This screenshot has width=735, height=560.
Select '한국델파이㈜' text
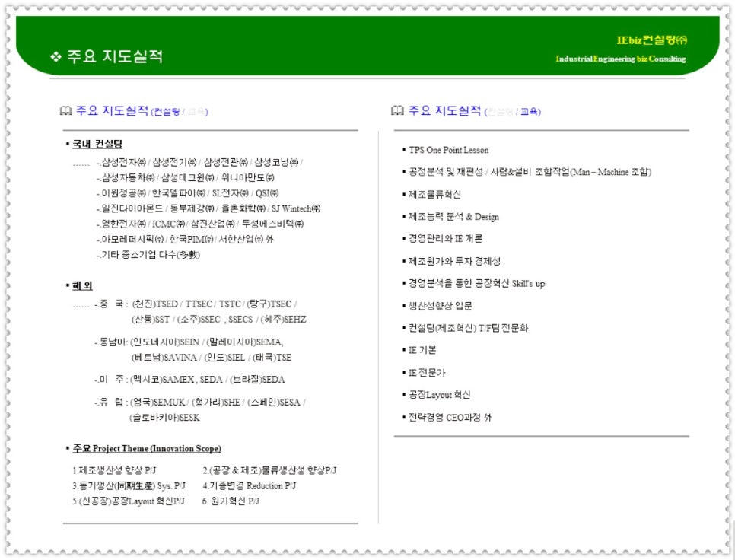179,193
